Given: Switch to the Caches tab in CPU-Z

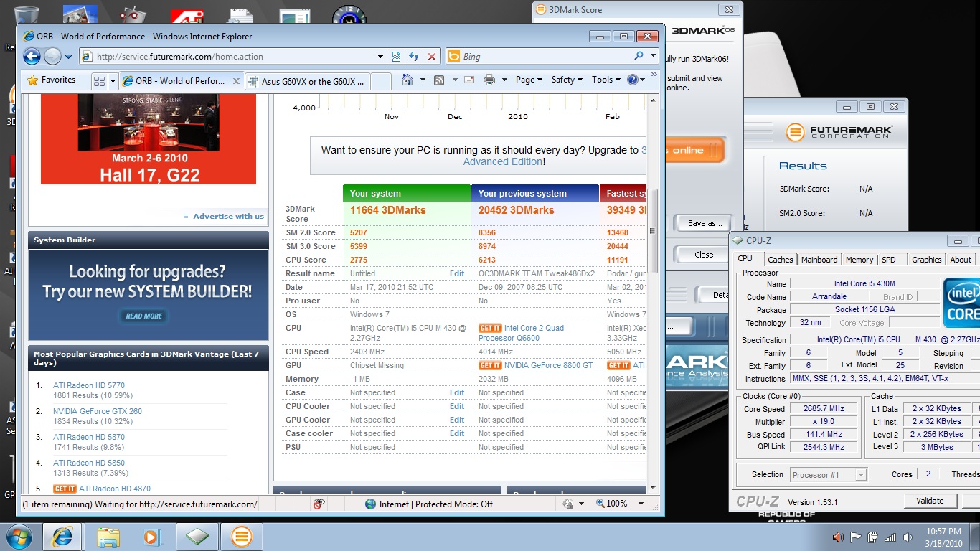Looking at the screenshot, I should click(781, 260).
